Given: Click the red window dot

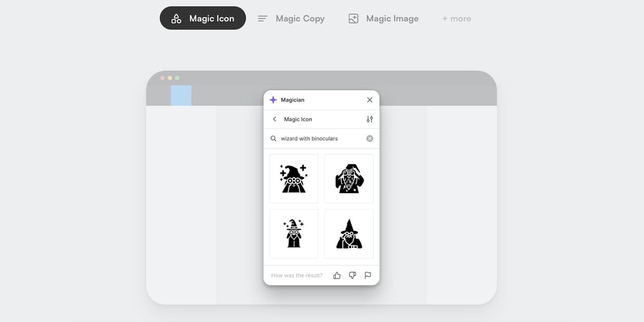Looking at the screenshot, I should (163, 78).
